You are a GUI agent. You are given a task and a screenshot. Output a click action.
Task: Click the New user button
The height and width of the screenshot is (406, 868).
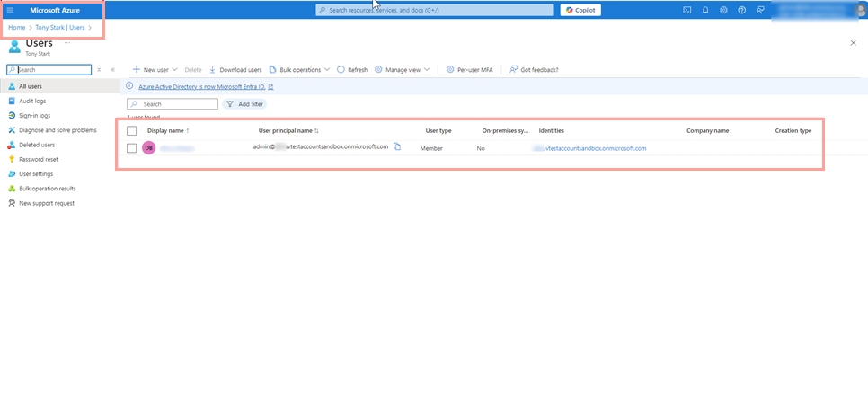pyautogui.click(x=150, y=69)
